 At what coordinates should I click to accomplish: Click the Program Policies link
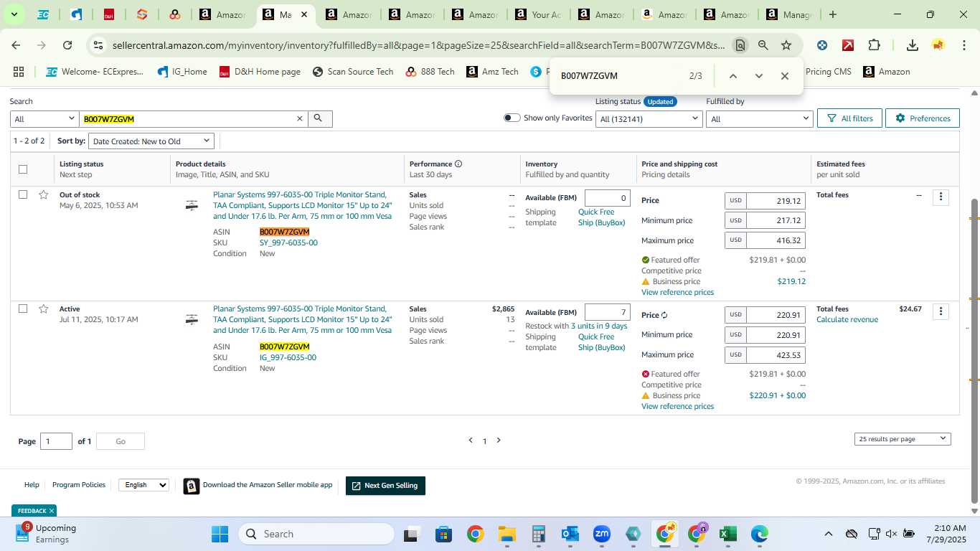[x=79, y=485]
